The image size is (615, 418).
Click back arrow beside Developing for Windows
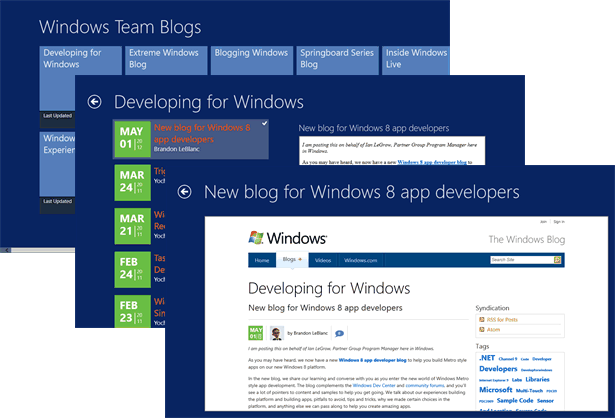[95, 102]
